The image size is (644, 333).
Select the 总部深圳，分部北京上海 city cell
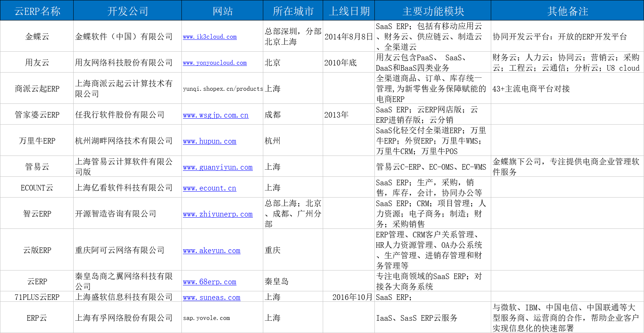tap(293, 36)
